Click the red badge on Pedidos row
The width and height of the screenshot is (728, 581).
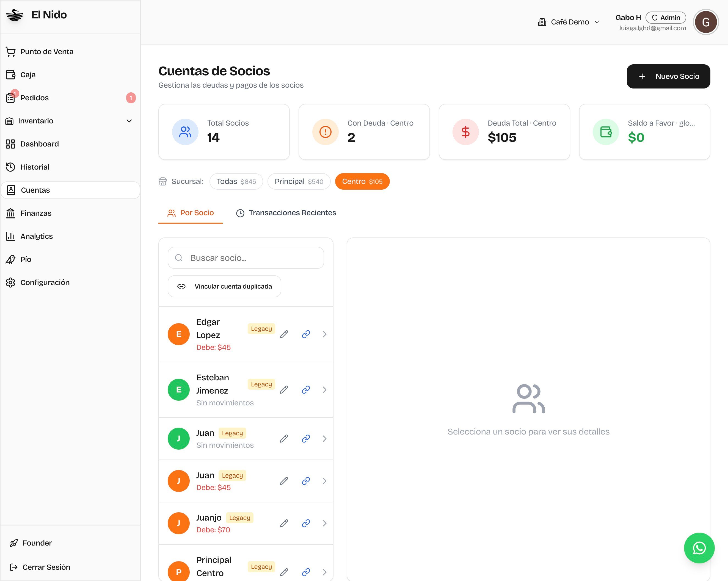point(131,98)
